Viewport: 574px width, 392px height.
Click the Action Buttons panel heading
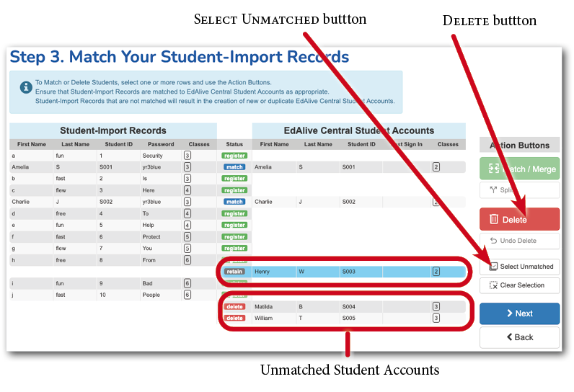519,145
